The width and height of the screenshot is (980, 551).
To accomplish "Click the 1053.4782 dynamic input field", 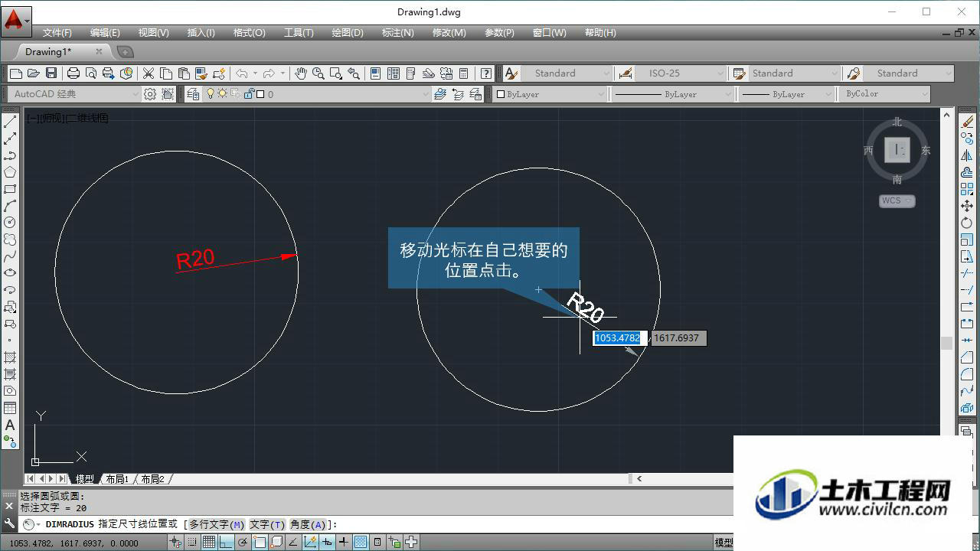I will [620, 337].
